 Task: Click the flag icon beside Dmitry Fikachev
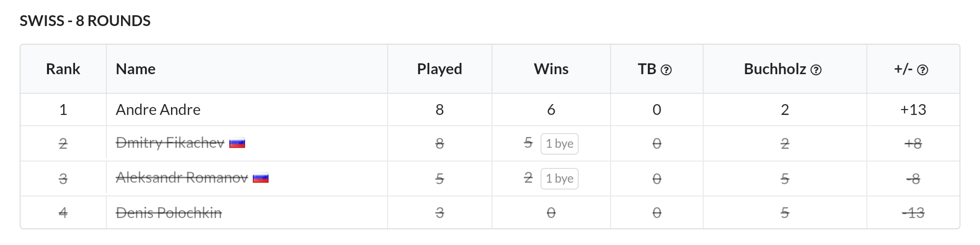pyautogui.click(x=237, y=143)
